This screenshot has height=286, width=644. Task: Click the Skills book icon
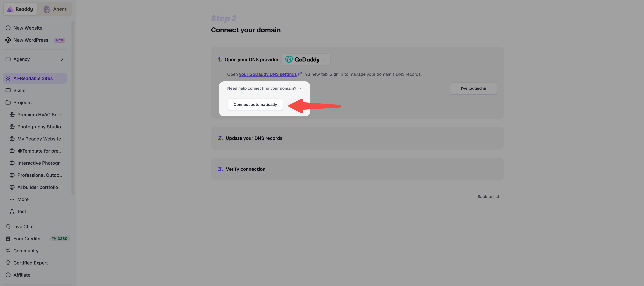(x=8, y=90)
